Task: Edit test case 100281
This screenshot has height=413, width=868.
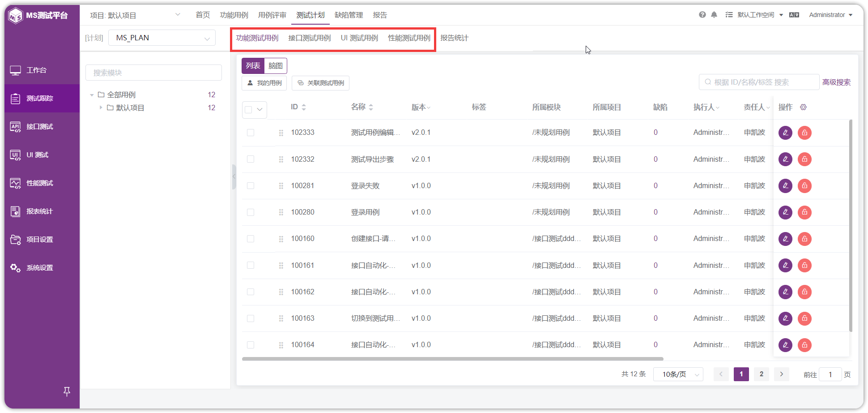Action: [785, 186]
